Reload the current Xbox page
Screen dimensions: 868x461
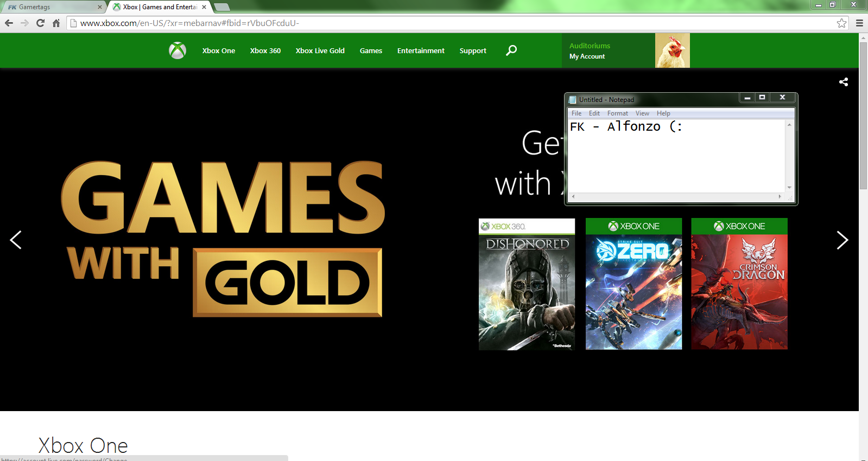(40, 23)
